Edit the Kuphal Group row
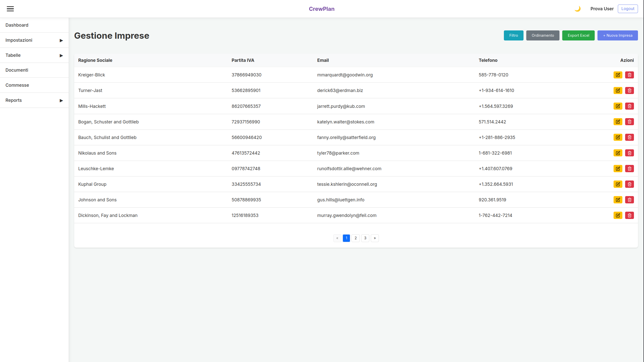This screenshot has height=362, width=644. [x=618, y=184]
